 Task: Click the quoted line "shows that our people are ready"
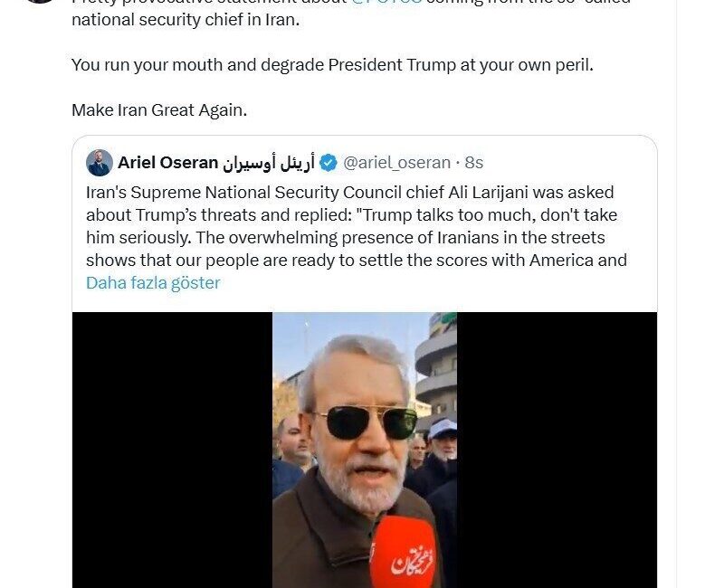[x=357, y=261]
